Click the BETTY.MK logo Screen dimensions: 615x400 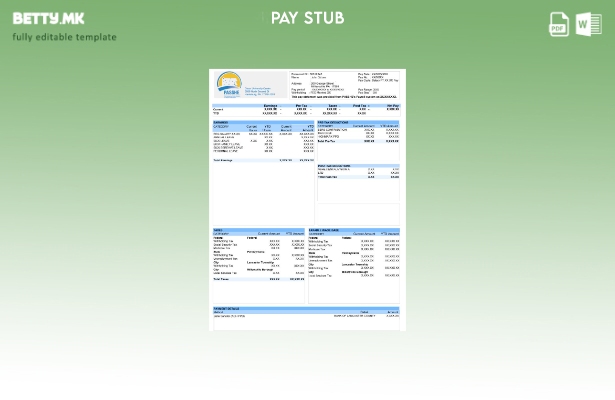coord(48,18)
